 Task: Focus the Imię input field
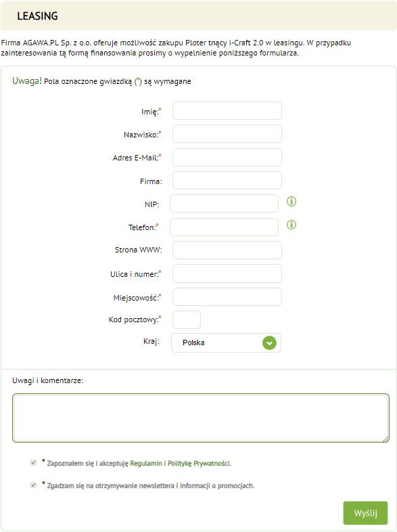pos(227,110)
